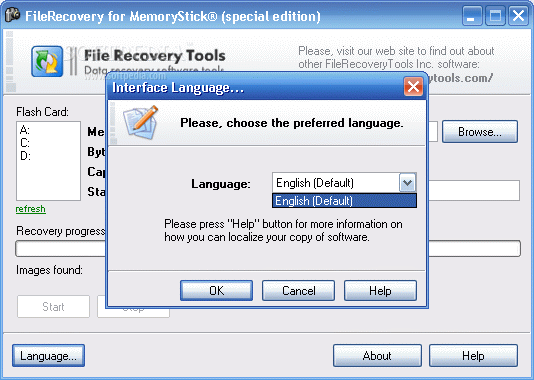Open the About button in the main window

click(377, 356)
